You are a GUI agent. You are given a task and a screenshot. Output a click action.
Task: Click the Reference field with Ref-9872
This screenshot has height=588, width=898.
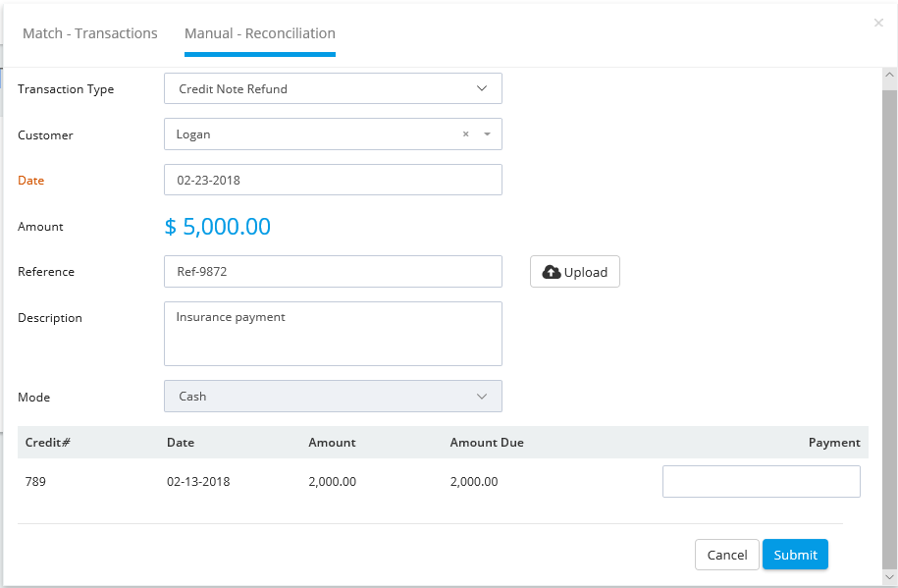(x=333, y=271)
